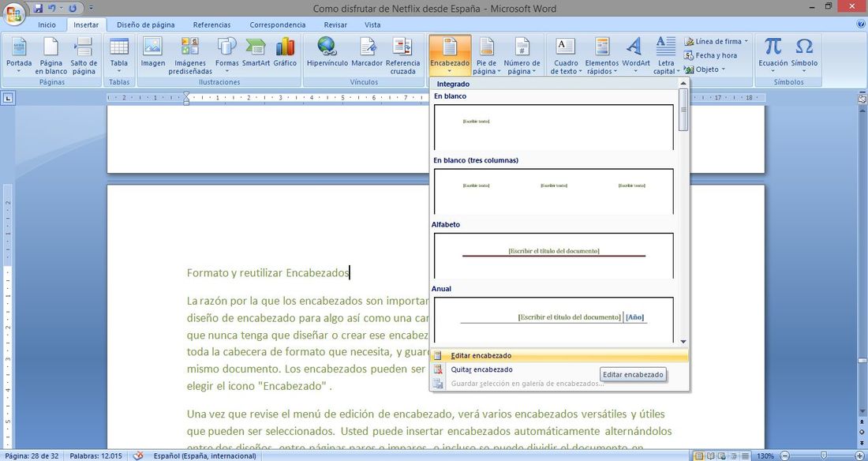Zoom in with the plus button
This screenshot has width=868, height=461.
point(859,456)
